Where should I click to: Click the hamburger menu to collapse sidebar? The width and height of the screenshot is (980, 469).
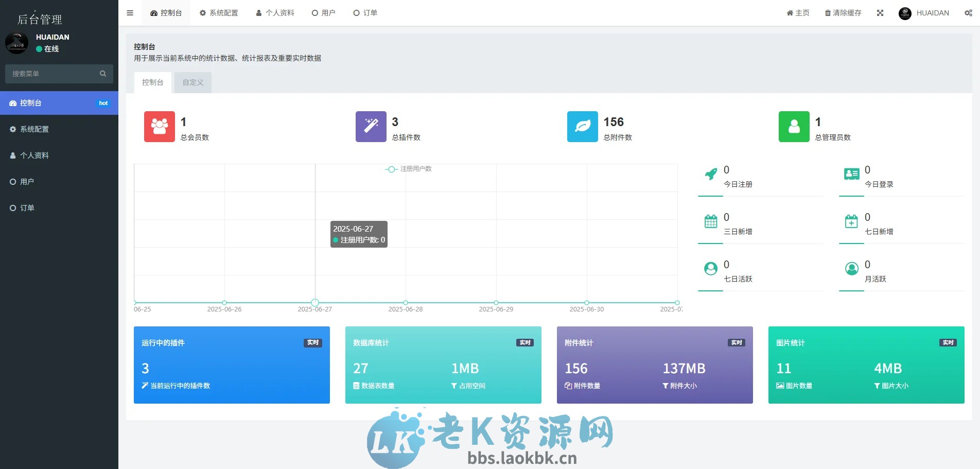coord(130,12)
